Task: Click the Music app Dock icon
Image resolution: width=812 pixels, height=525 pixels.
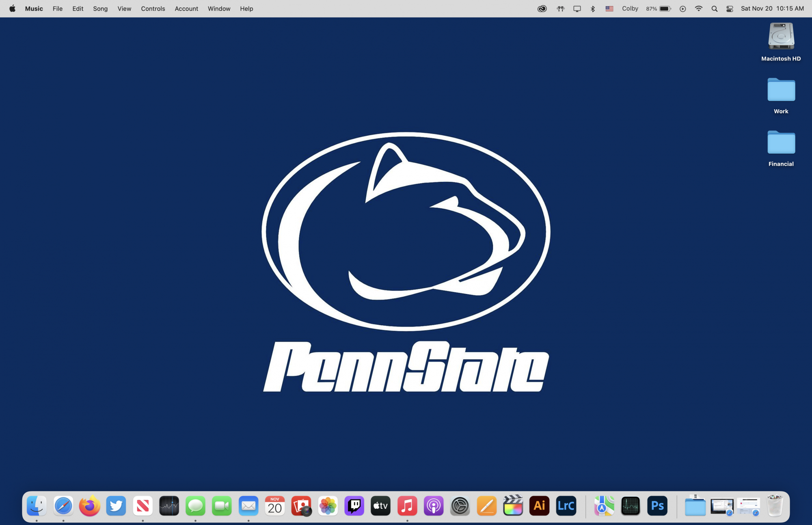Action: [x=407, y=506]
